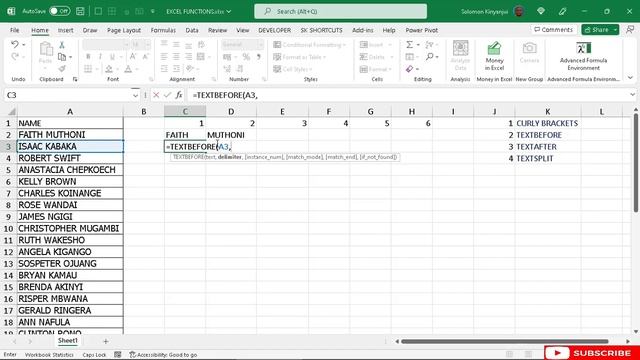Switch to the Data tab
Image resolution: width=640 pixels, height=360 pixels.
pos(191,30)
